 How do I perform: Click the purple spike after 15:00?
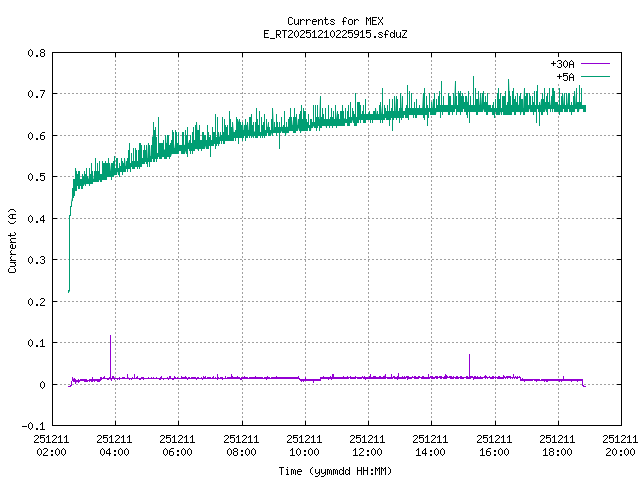469,362
